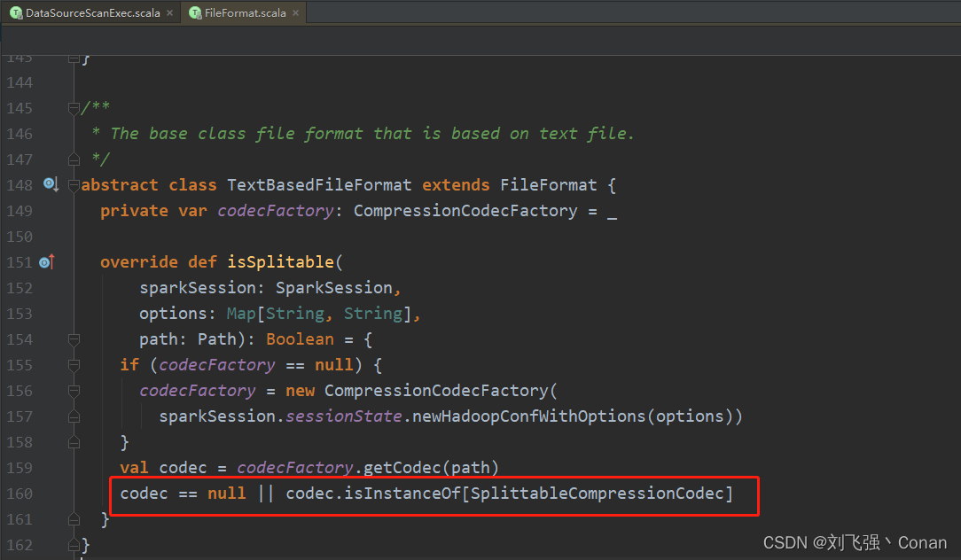Click the fold arrow at line 147
Screen dimensions: 961x560
click(x=74, y=159)
